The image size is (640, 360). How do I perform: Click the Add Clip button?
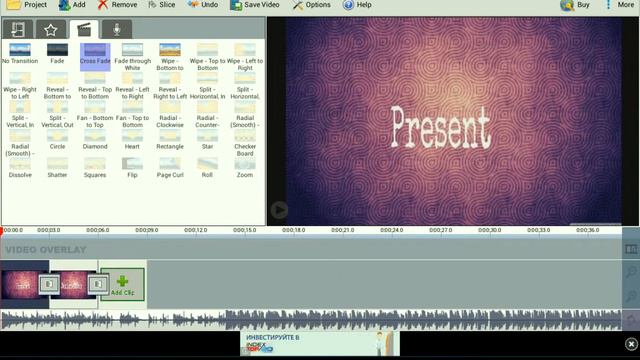coord(122,284)
